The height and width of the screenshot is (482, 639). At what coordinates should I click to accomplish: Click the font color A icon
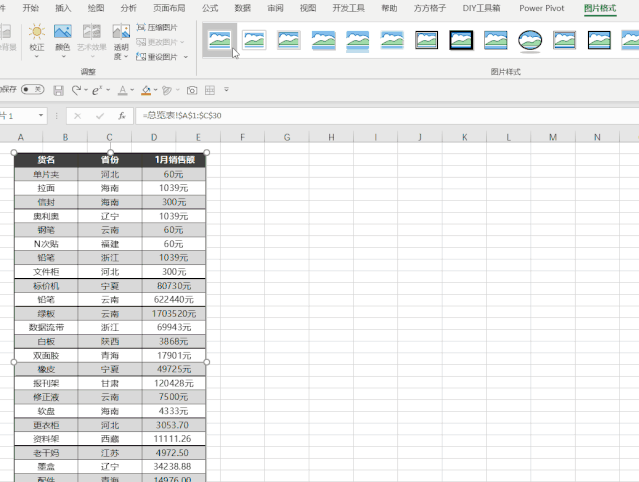[122, 90]
